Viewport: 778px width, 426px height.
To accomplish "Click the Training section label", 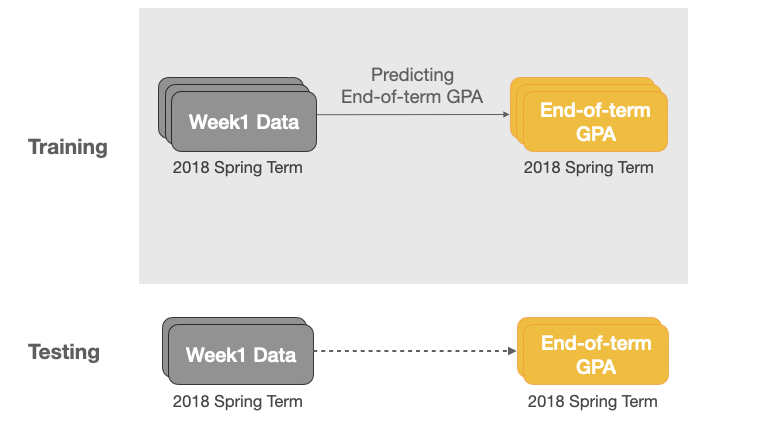I will coord(68,147).
